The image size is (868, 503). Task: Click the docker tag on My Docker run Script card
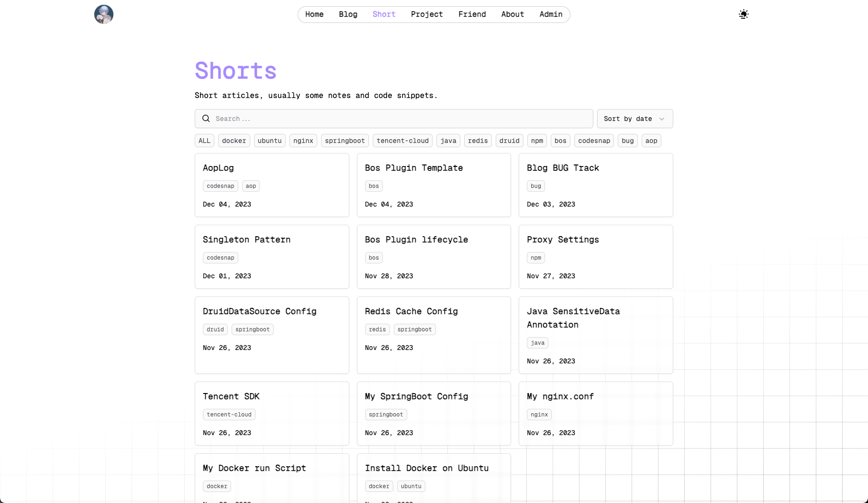pos(217,486)
